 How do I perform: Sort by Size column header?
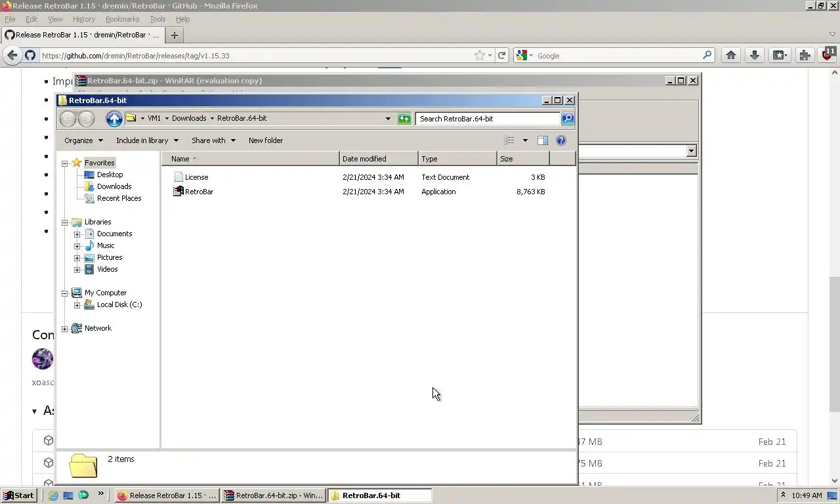pos(523,159)
